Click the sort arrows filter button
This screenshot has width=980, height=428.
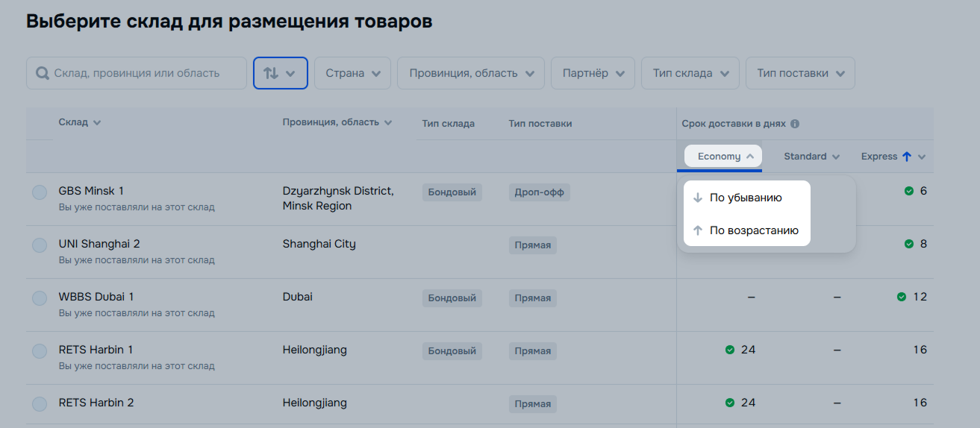coord(280,73)
